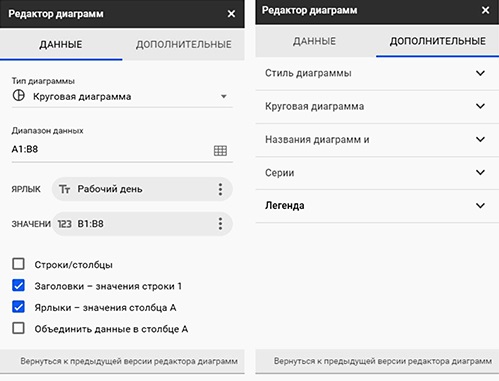Click the A1:B8 data range field
499x381 pixels.
[122, 149]
